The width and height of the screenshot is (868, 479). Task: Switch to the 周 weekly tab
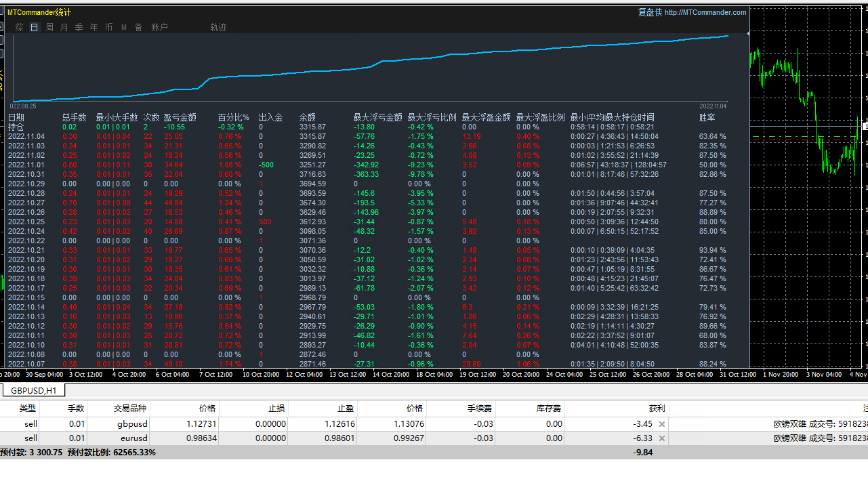[x=49, y=27]
